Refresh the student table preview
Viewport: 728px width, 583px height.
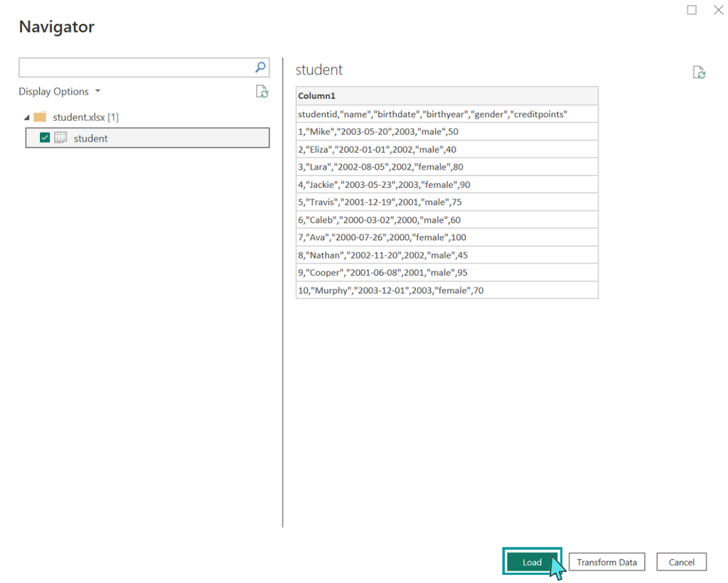699,71
